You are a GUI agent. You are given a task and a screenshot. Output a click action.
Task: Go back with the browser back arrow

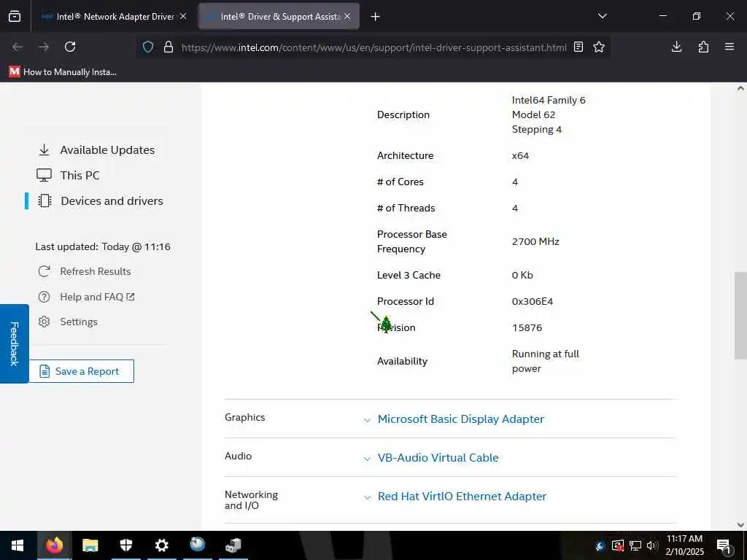tap(18, 47)
